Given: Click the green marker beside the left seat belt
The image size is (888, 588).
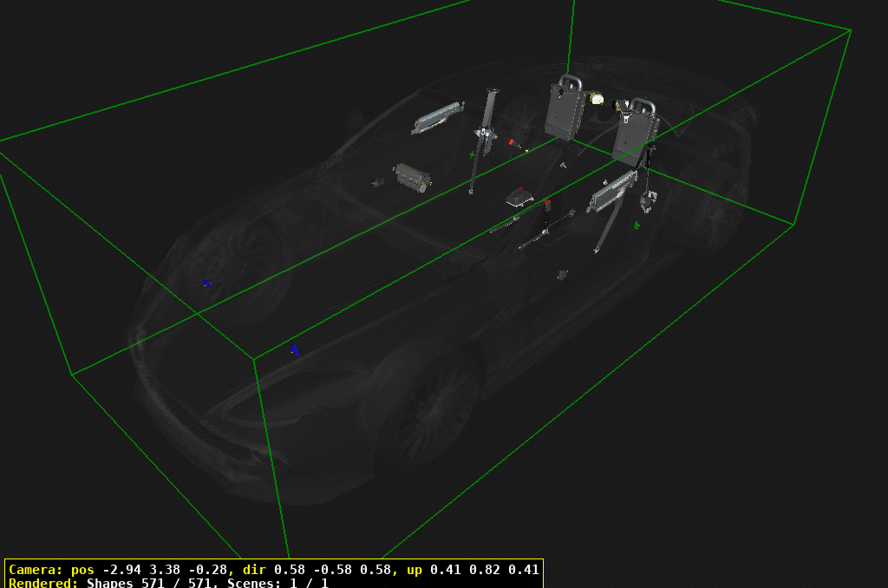Looking at the screenshot, I should coord(473,154).
